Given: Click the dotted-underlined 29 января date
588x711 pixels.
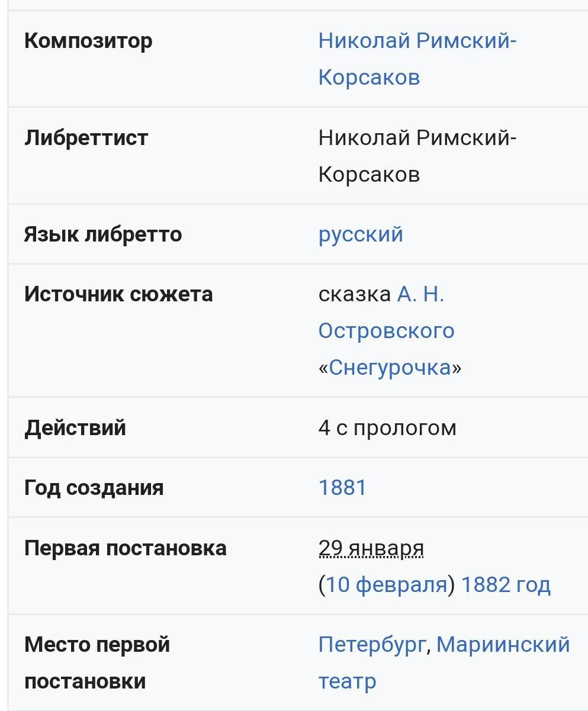Looking at the screenshot, I should pyautogui.click(x=371, y=548).
